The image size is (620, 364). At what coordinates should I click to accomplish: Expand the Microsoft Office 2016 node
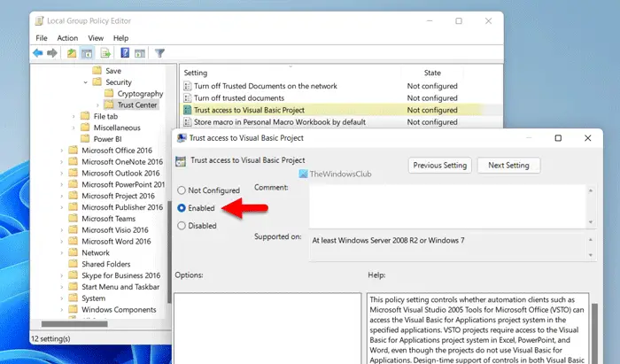pos(62,151)
